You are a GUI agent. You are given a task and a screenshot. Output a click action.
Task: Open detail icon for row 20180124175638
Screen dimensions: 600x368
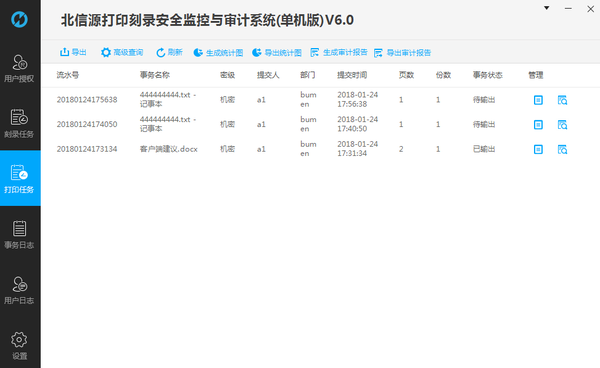538,100
